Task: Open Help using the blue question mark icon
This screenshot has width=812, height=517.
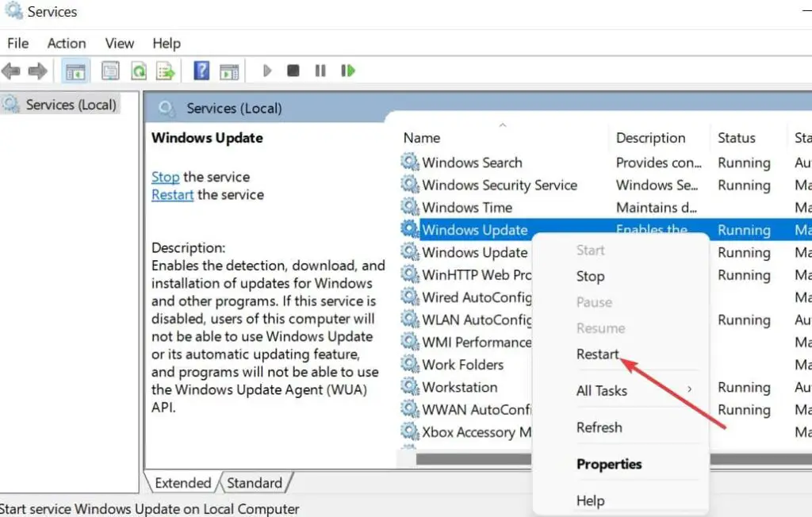Action: coord(201,70)
